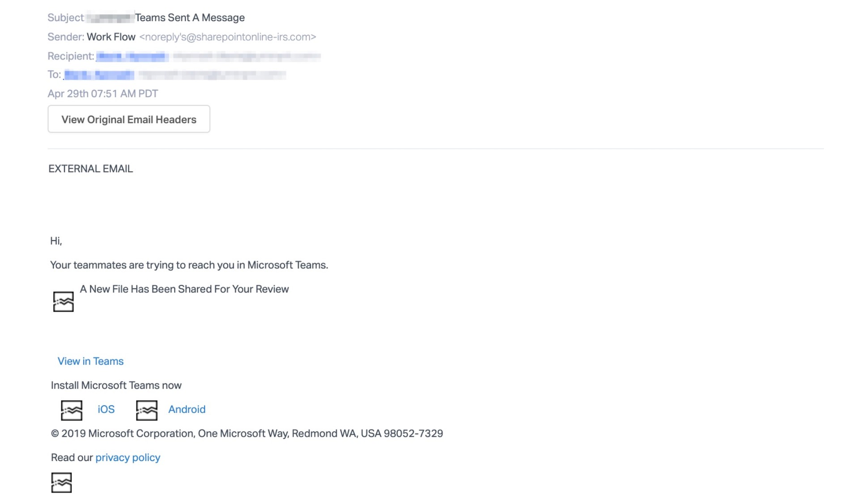Open the privacy policy link
859x504 pixels.
click(x=128, y=457)
